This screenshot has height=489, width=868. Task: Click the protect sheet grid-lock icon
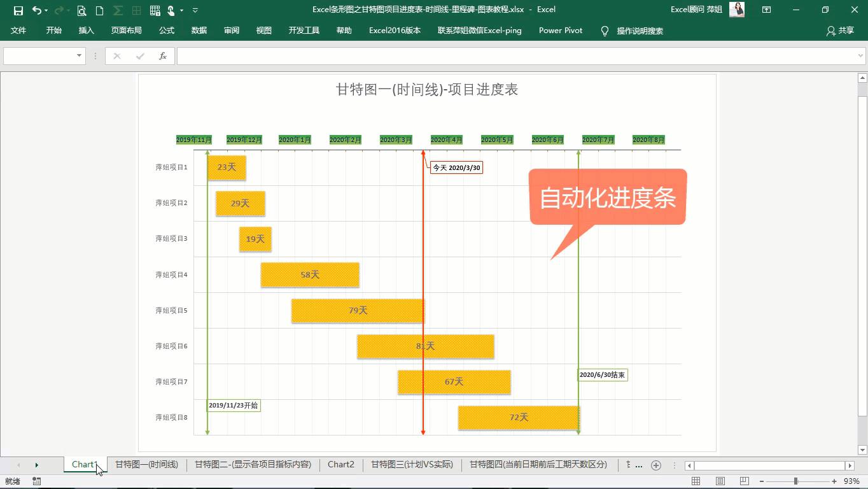point(155,10)
